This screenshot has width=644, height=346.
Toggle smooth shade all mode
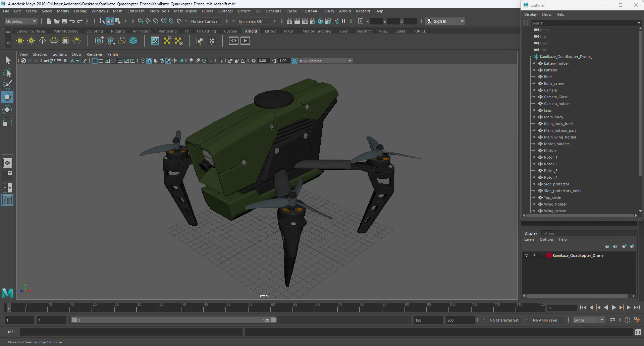point(150,61)
